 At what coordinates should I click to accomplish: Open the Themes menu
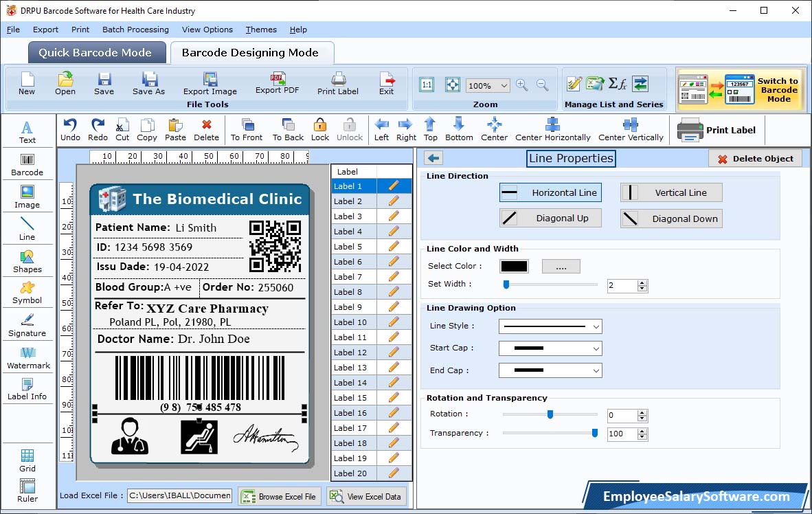[261, 30]
